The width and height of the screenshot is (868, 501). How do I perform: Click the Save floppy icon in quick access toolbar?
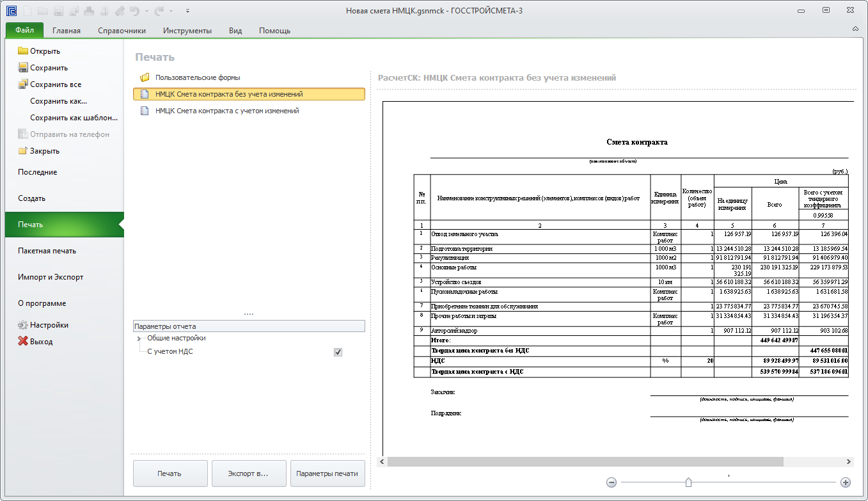point(58,10)
